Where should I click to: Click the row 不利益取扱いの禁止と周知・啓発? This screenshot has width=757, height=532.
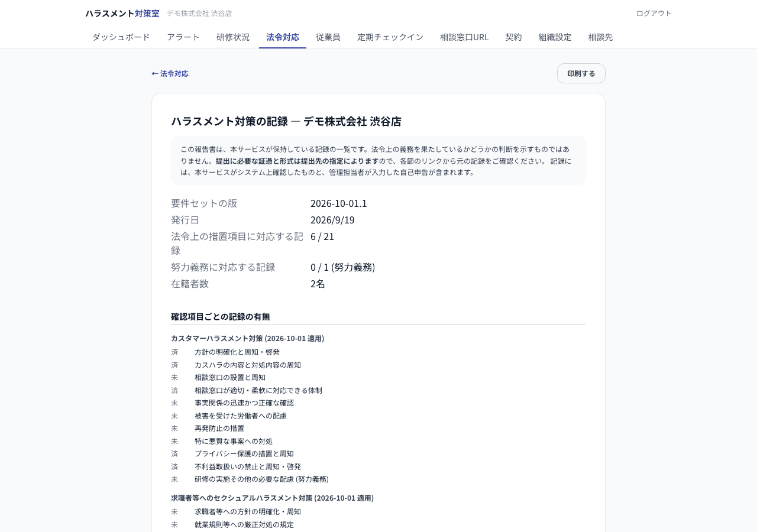coord(378,467)
